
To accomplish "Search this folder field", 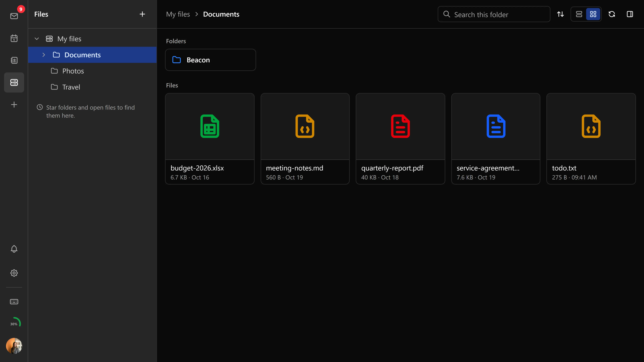I will [494, 14].
